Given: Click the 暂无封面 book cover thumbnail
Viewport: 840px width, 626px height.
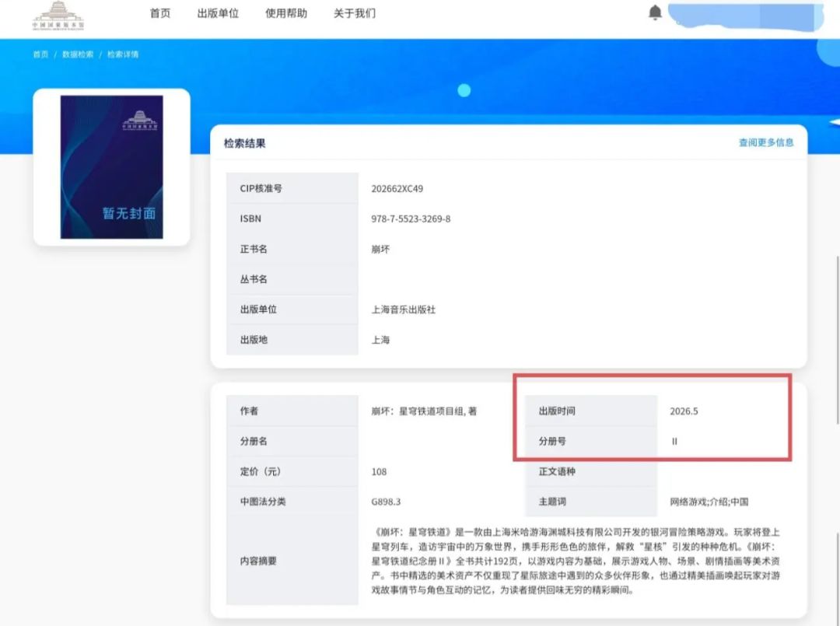Looking at the screenshot, I should tap(111, 167).
